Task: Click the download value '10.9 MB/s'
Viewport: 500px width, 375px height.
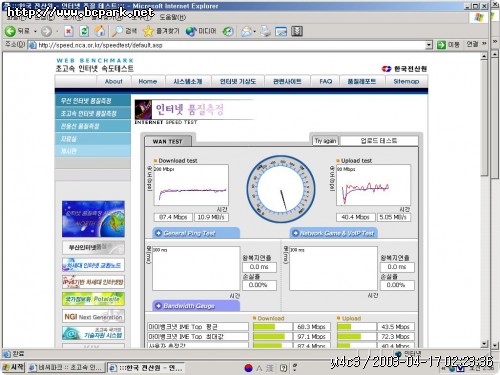Action: click(211, 217)
